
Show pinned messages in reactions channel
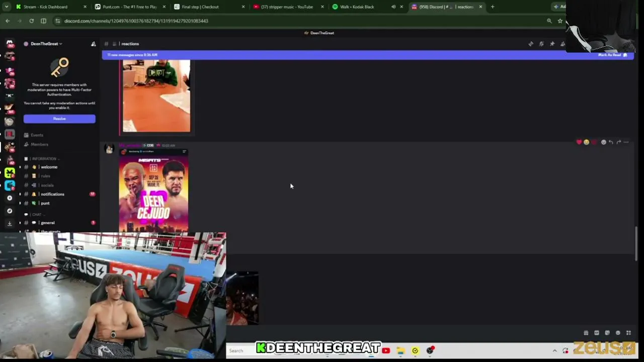pos(552,44)
